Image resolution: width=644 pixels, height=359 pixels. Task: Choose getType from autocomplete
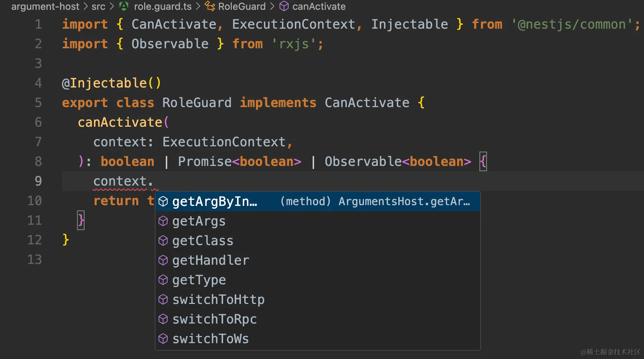point(317,280)
